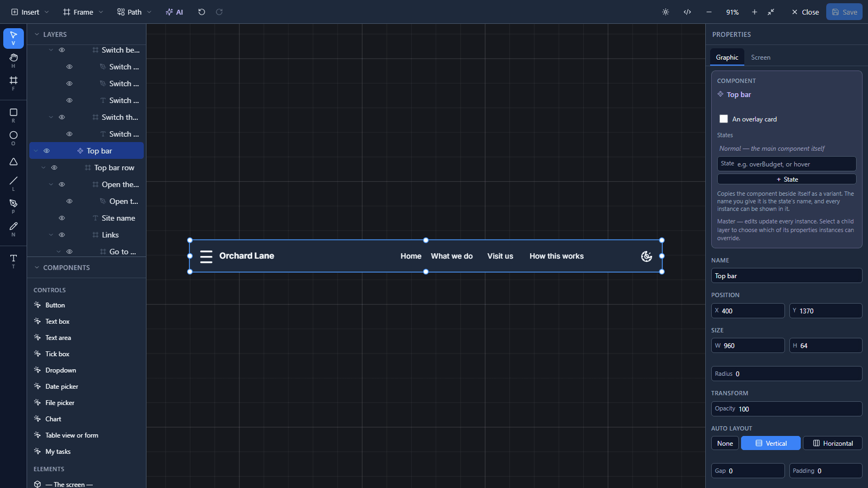
Task: Open the Frame dropdown menu
Action: pyautogui.click(x=83, y=12)
